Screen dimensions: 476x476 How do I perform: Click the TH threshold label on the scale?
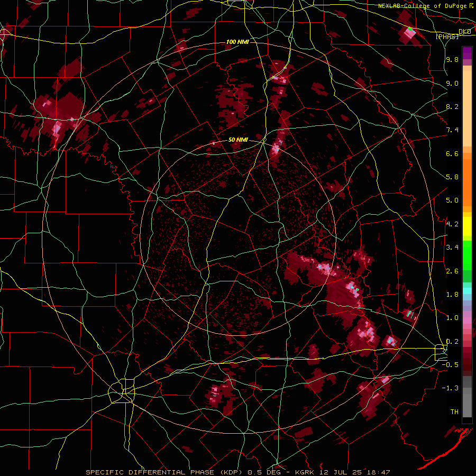[454, 412]
